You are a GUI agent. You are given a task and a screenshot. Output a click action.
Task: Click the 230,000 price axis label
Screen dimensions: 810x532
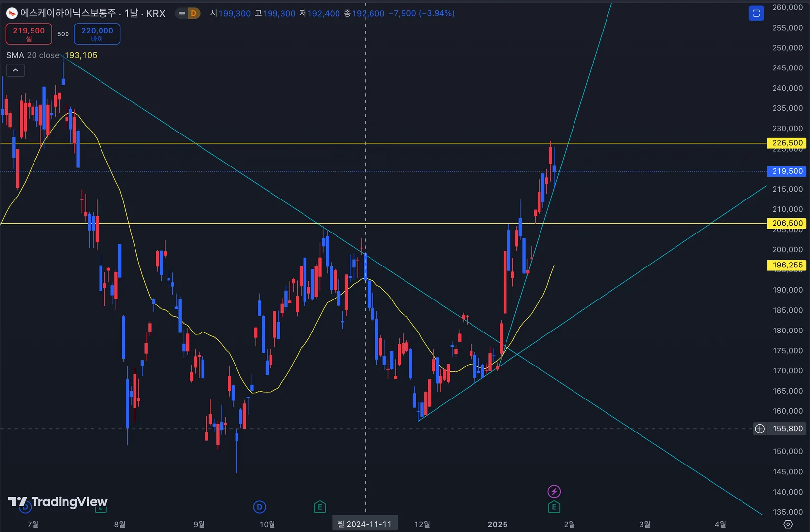click(787, 129)
